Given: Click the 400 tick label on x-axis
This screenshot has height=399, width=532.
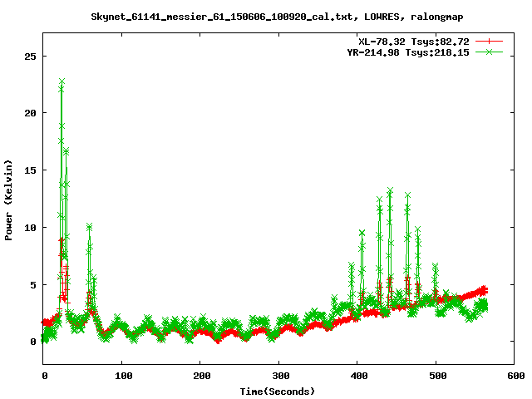Looking at the screenshot, I should point(358,376).
